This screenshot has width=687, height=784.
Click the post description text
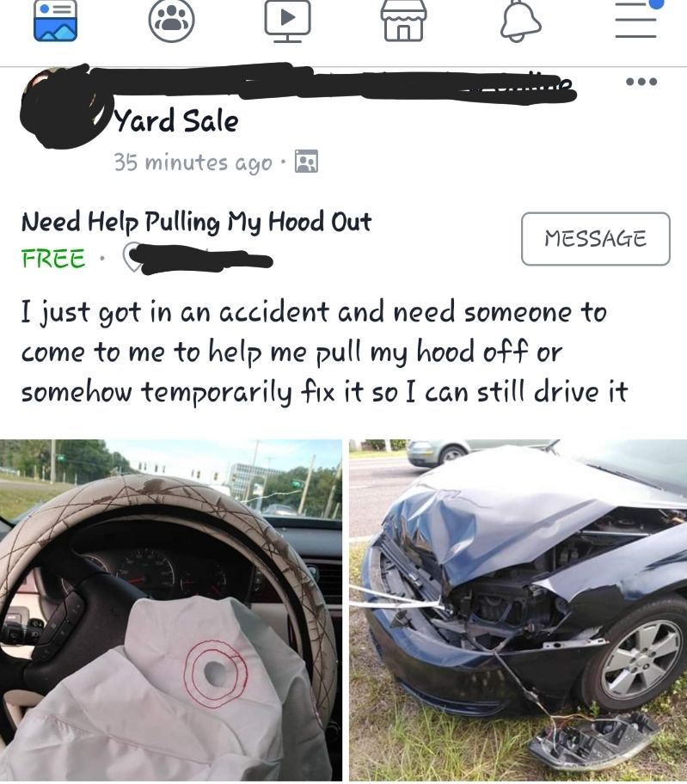click(x=324, y=352)
